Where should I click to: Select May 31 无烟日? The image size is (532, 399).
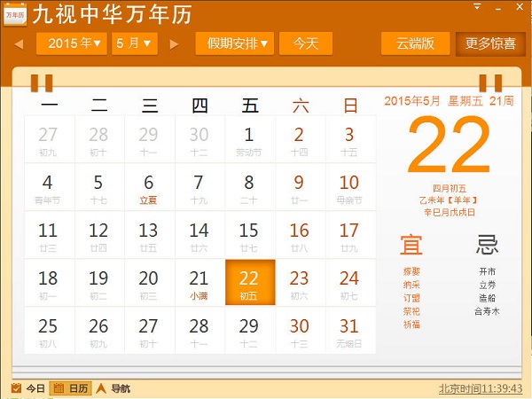pyautogui.click(x=350, y=331)
